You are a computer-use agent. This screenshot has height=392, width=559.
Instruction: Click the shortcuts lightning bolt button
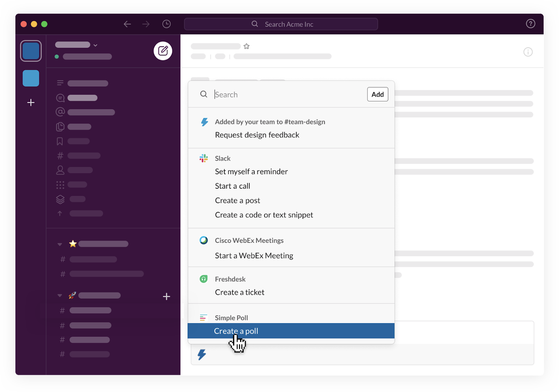tap(202, 355)
